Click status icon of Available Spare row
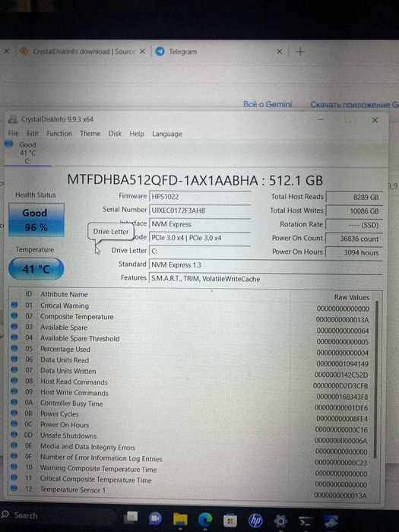 pos(14,326)
